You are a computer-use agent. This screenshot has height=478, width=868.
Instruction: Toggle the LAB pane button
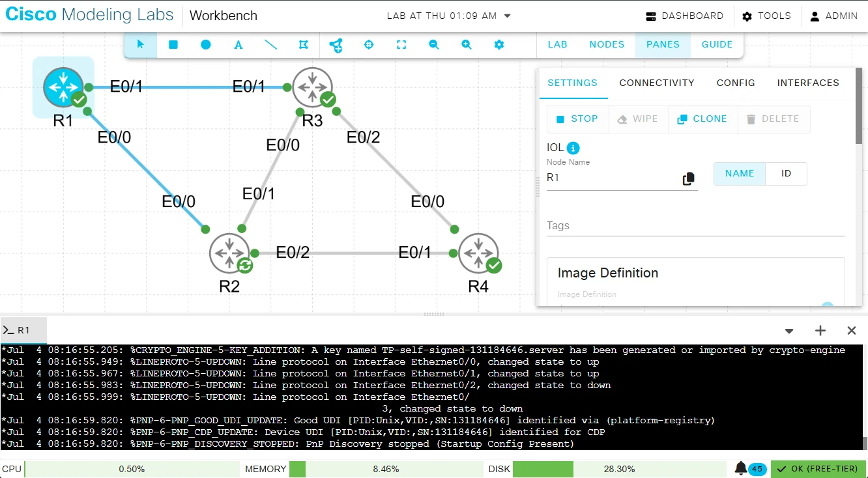557,45
